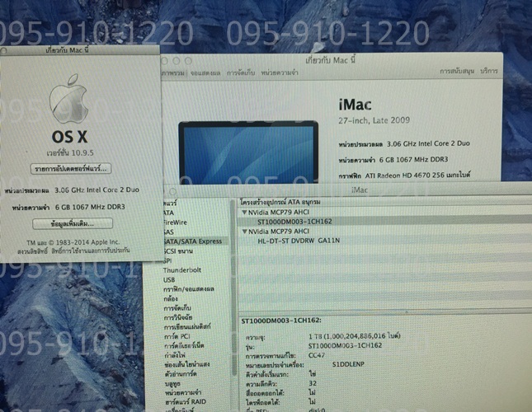The image size is (532, 412).
Task: Click the Apple copyright 1983-2014 text
Action: (73, 242)
